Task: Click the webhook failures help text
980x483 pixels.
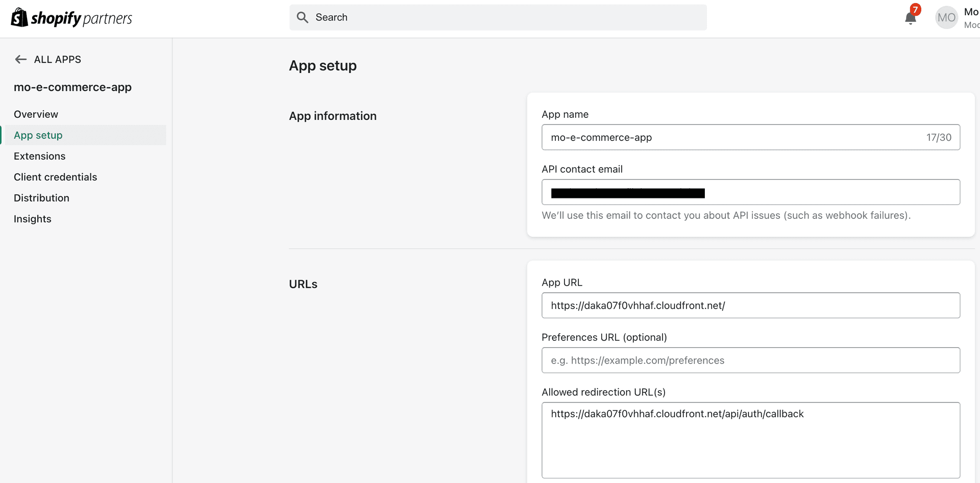Action: (x=726, y=215)
